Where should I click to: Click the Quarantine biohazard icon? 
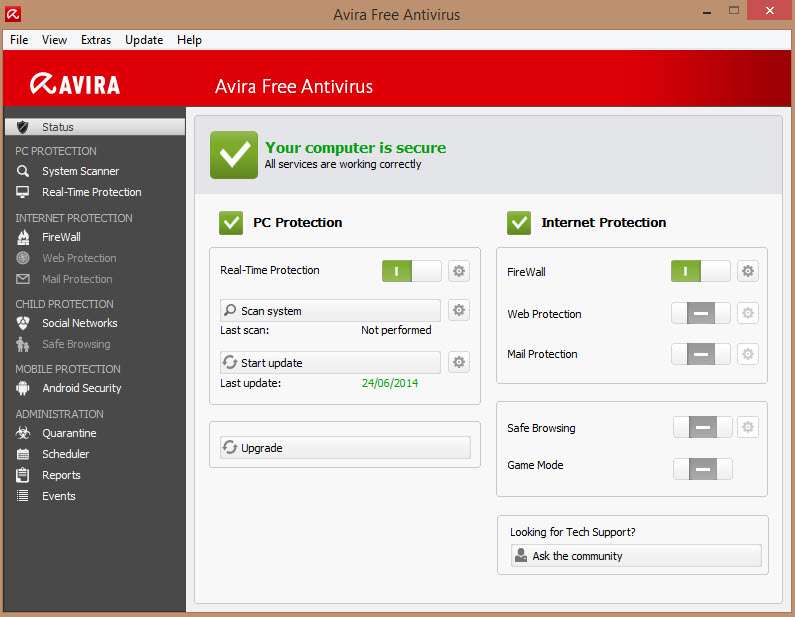23,433
